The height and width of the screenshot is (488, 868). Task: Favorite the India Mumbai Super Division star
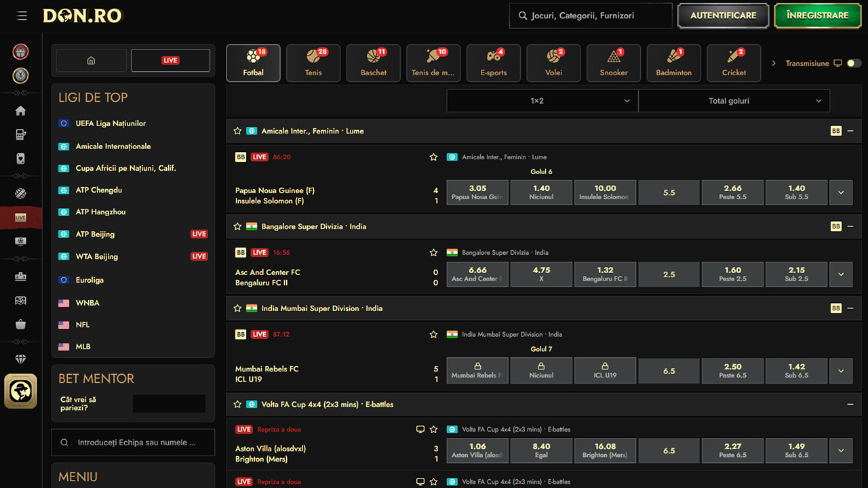tap(237, 308)
